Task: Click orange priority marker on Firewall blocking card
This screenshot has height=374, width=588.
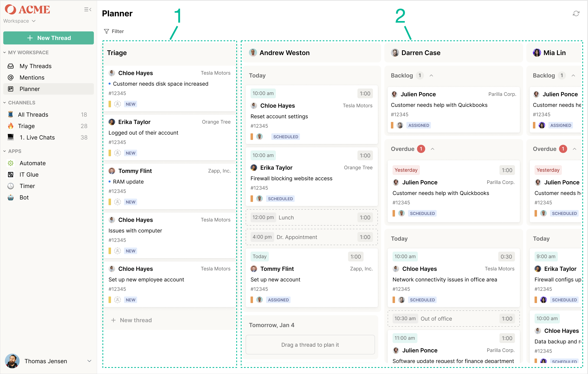Action: pos(252,199)
